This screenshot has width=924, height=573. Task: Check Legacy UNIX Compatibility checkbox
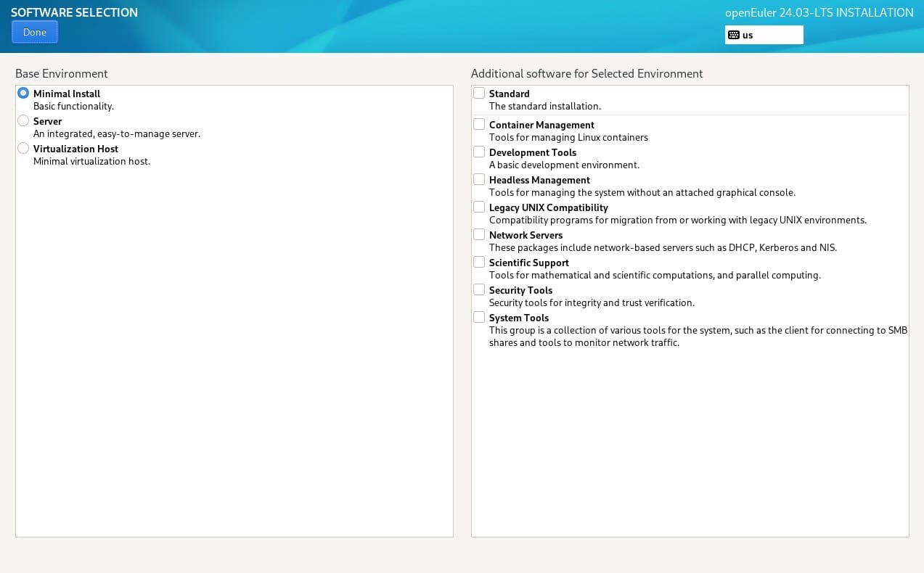(x=479, y=207)
